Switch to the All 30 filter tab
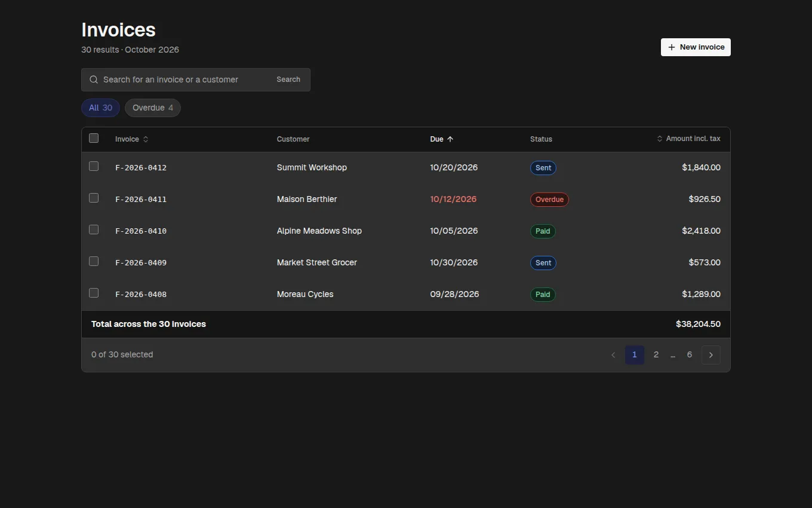 pyautogui.click(x=100, y=108)
